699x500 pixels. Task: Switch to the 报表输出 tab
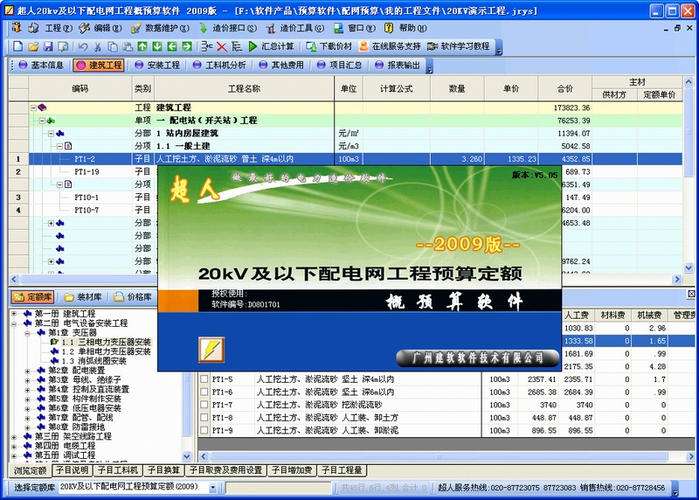(398, 65)
